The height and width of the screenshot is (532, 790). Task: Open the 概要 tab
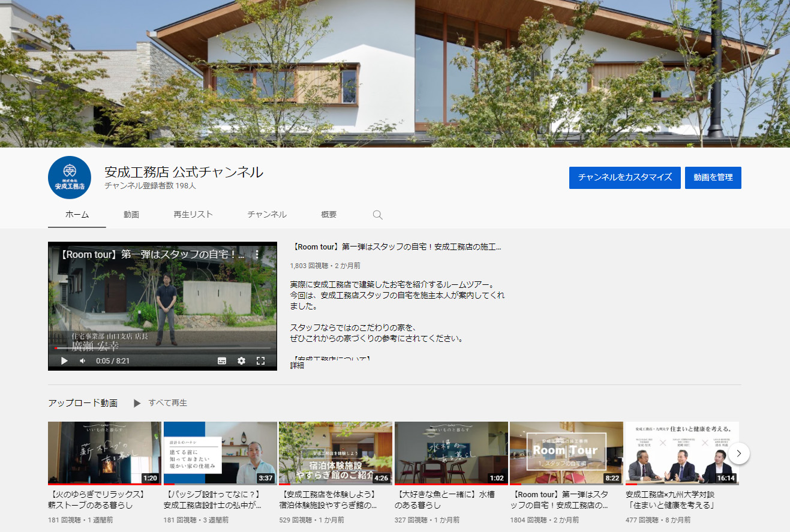coord(329,215)
